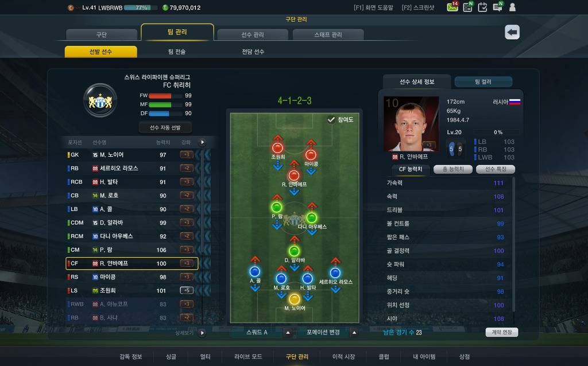The image size is (588, 366).
Task: Switch to the 팀 전술 tab
Action: [177, 52]
